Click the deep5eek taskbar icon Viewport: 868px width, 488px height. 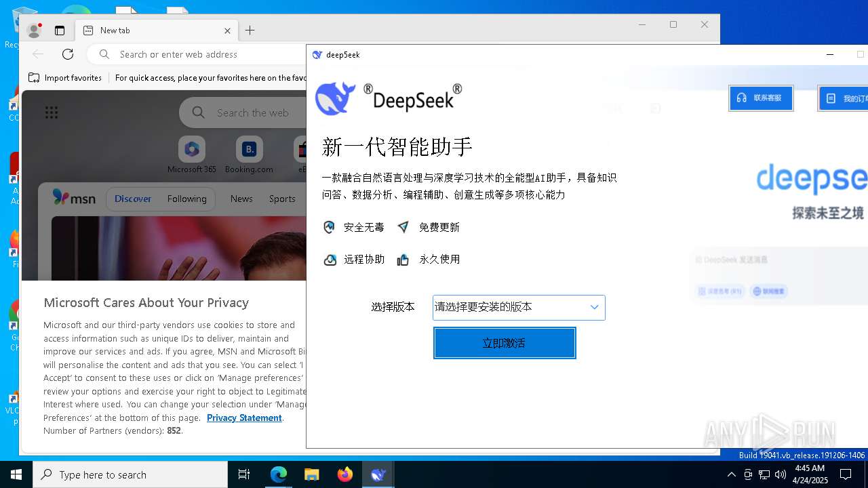(x=378, y=474)
